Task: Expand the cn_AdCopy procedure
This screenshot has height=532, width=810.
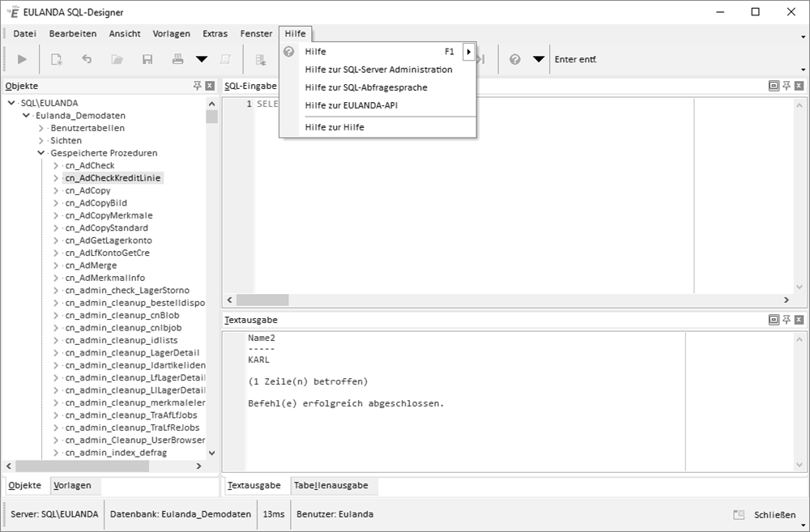Action: coord(56,190)
